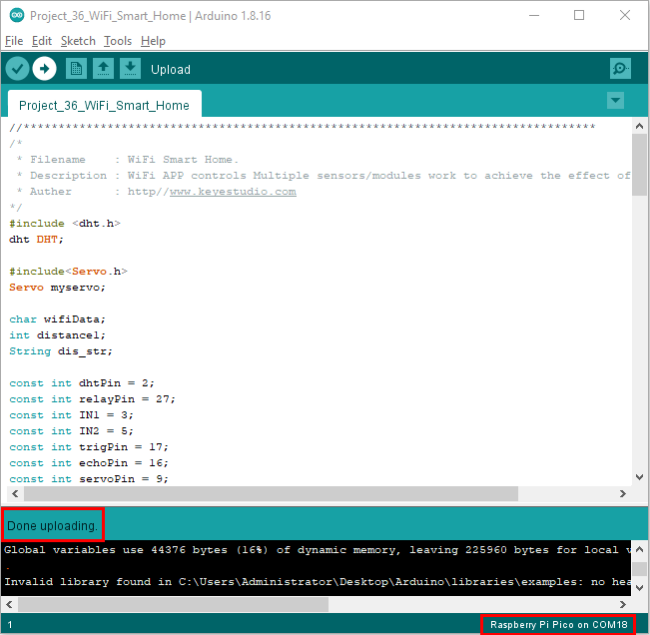This screenshot has height=635, width=650.
Task: Click the 'int distance1;' line
Action: [57, 335]
